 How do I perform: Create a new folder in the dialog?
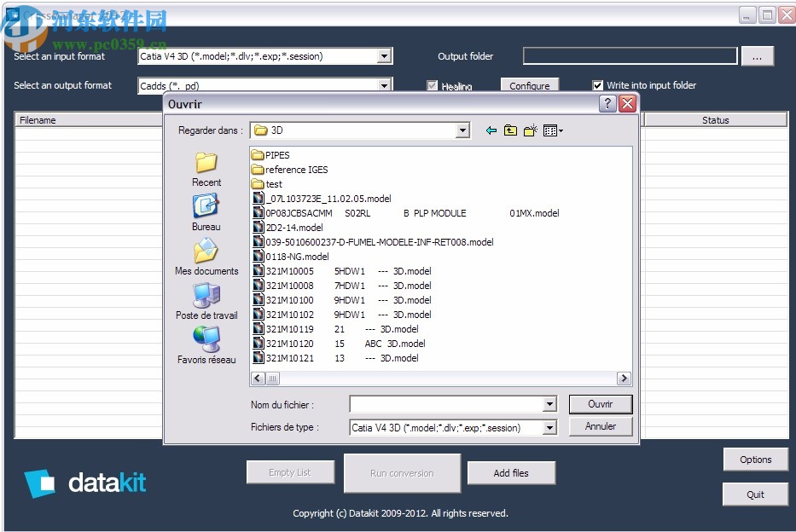tap(530, 130)
